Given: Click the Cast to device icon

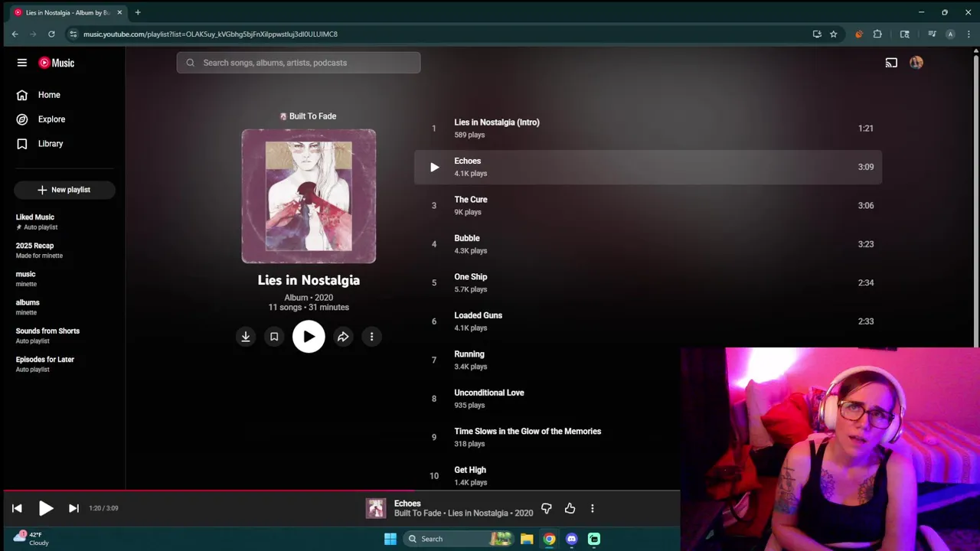Looking at the screenshot, I should pos(891,63).
